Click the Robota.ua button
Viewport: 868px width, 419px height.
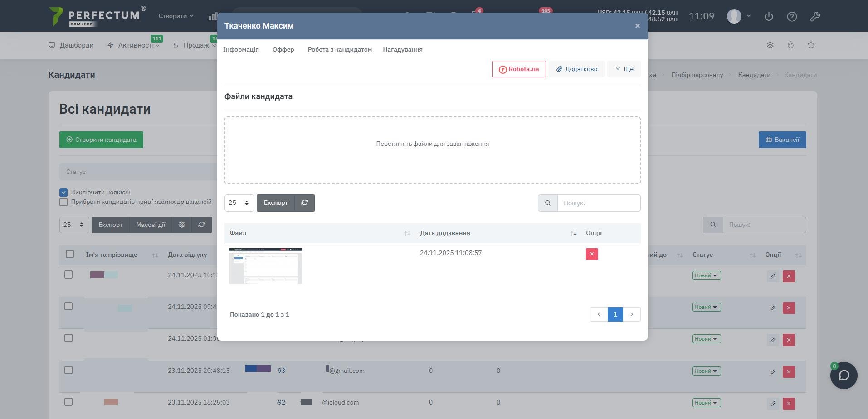[x=518, y=69]
